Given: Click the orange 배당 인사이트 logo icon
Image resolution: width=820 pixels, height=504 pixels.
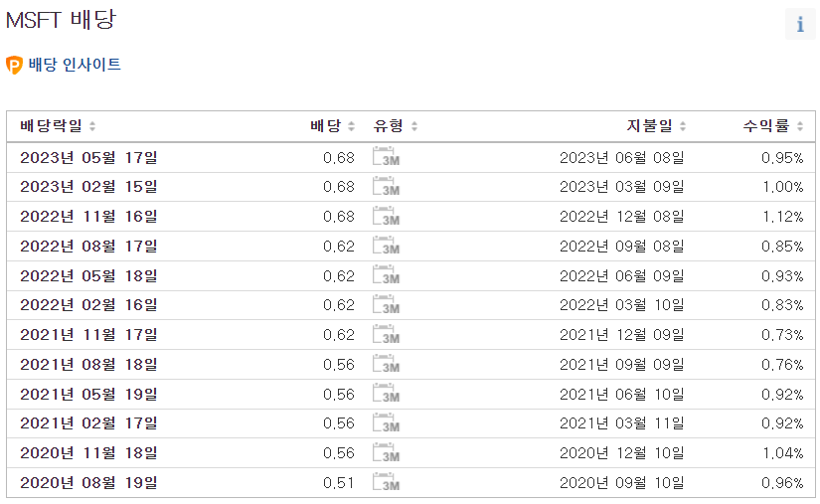Looking at the screenshot, I should 14,65.
